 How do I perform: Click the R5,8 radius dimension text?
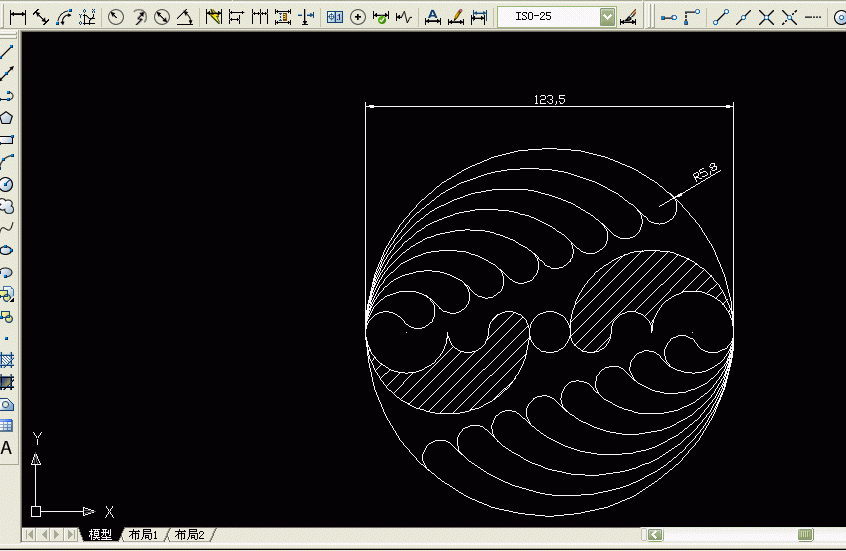tap(706, 172)
